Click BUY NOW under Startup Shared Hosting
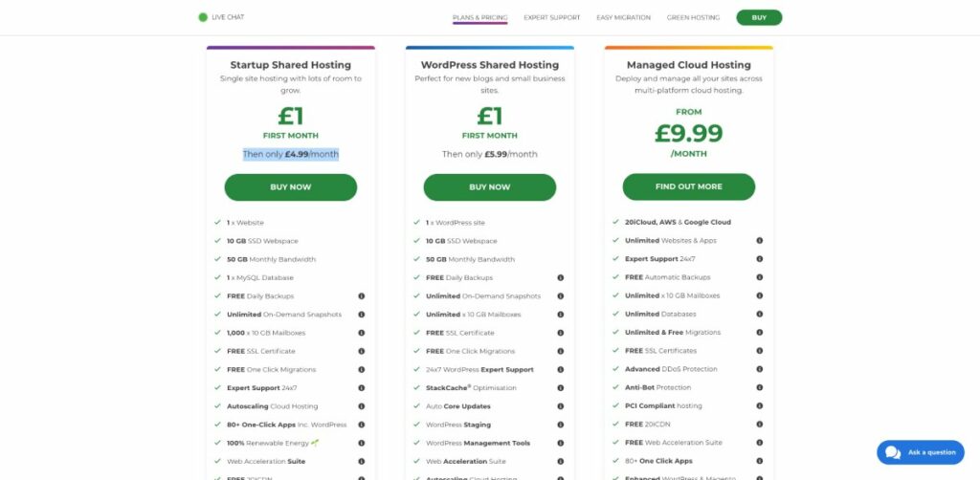 click(291, 187)
